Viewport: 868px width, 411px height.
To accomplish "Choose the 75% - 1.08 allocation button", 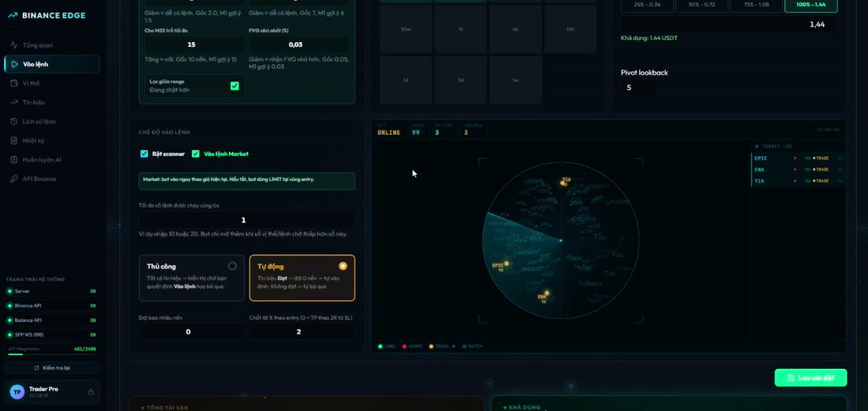I will point(757,5).
